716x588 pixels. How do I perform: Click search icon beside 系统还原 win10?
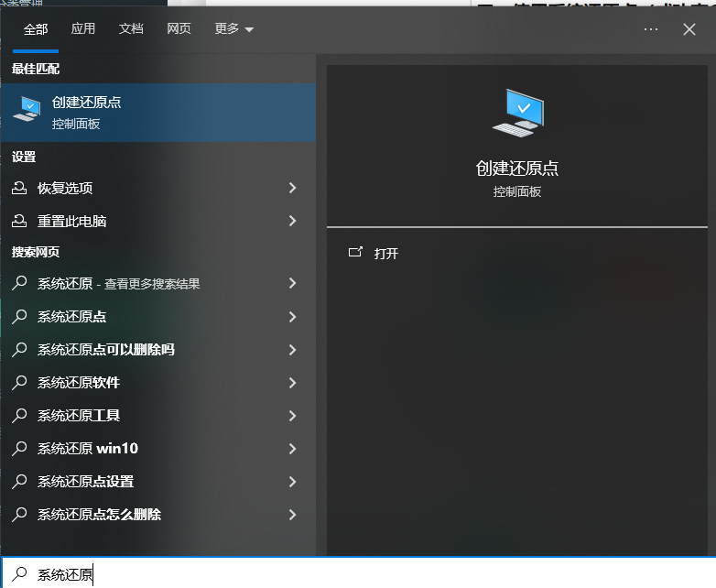tap(19, 449)
